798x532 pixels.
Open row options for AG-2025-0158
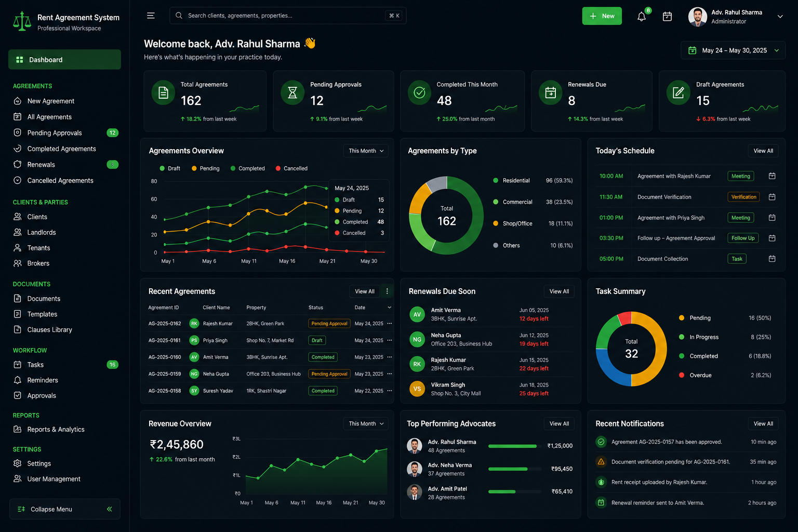pos(390,391)
